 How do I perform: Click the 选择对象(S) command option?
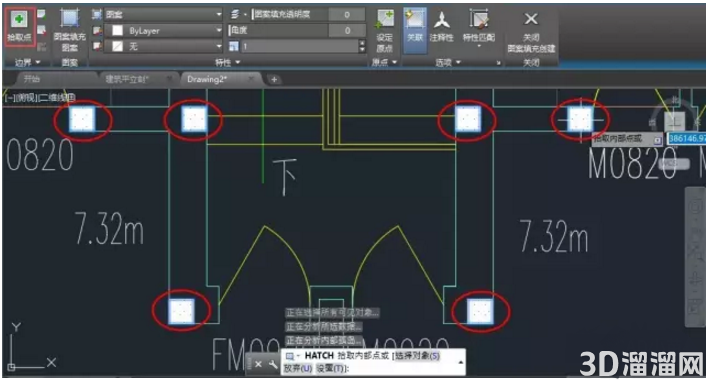coord(417,356)
